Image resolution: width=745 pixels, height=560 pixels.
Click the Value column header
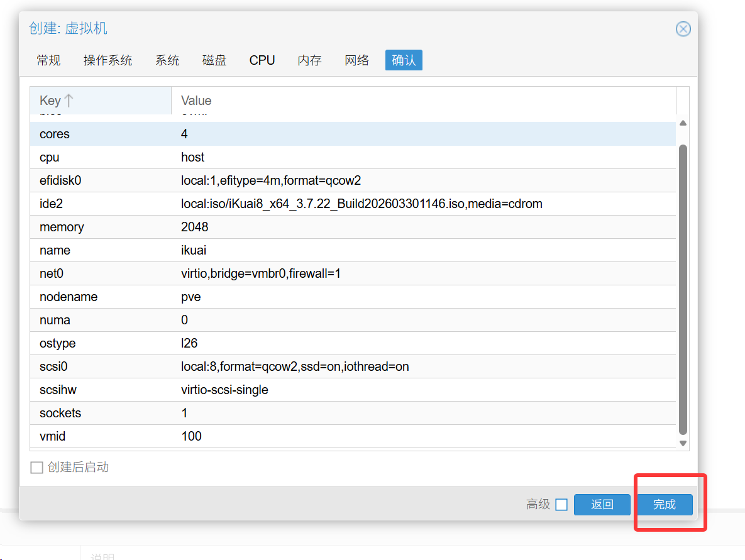[x=422, y=101]
